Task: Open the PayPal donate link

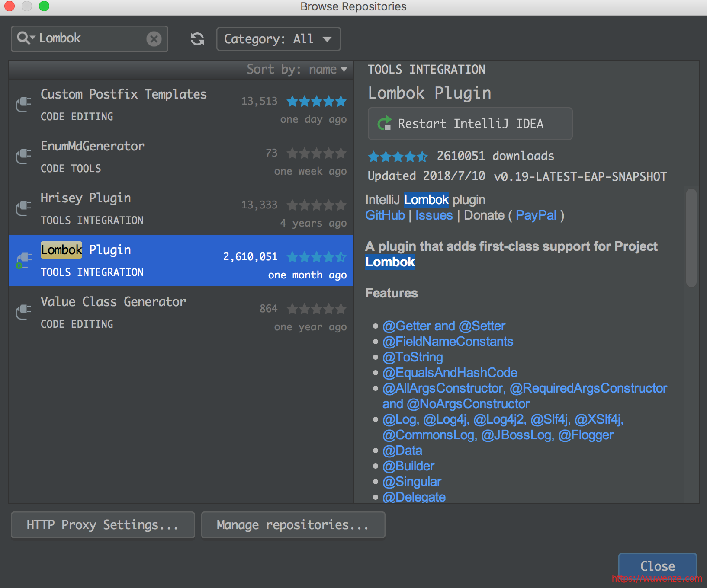Action: click(x=536, y=215)
